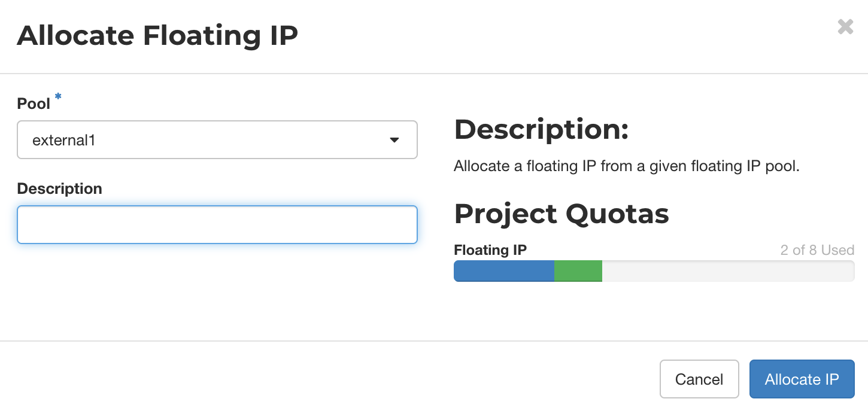Click the Description label above the text field
Screen dimensions: 868x414
tap(59, 188)
